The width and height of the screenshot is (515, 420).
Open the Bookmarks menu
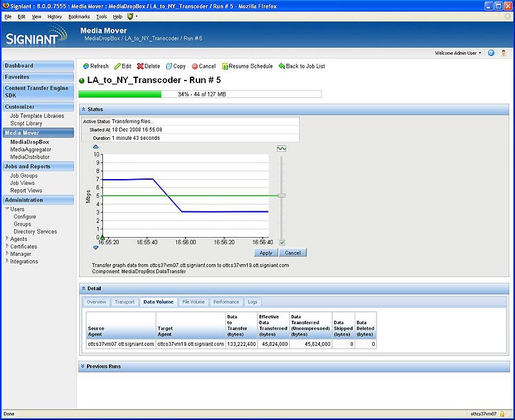click(x=79, y=17)
